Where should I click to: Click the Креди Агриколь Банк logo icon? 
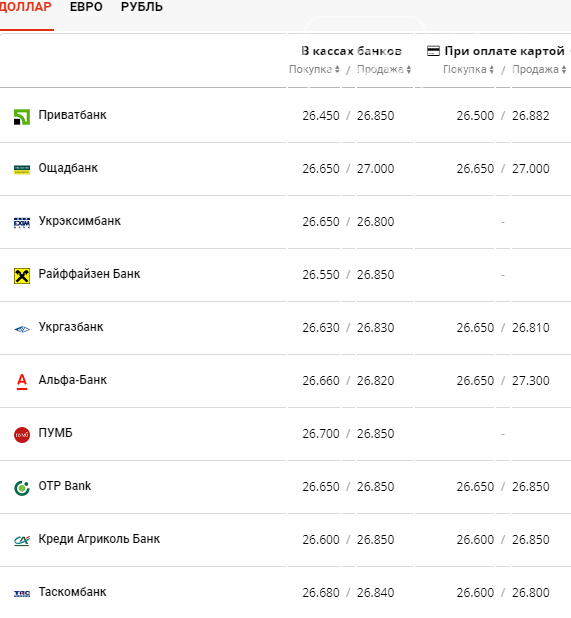[x=22, y=541]
